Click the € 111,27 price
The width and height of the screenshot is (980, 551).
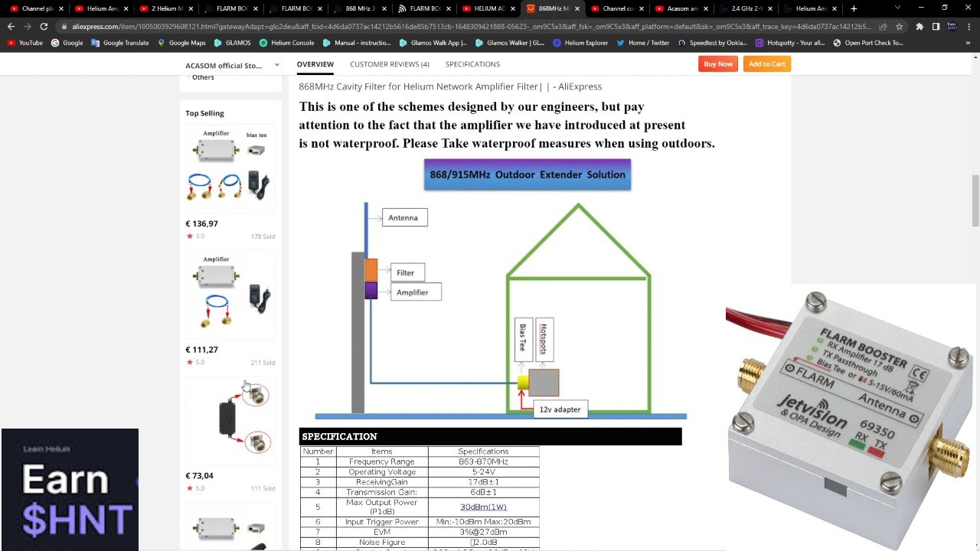tap(202, 350)
